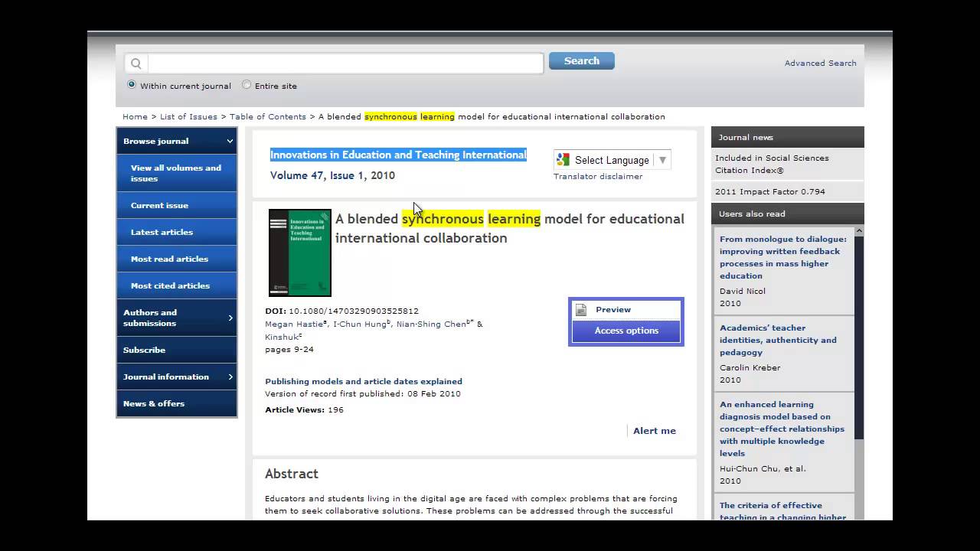This screenshot has height=551, width=980.
Task: Open Publishing models and article dates explained
Action: [x=364, y=381]
